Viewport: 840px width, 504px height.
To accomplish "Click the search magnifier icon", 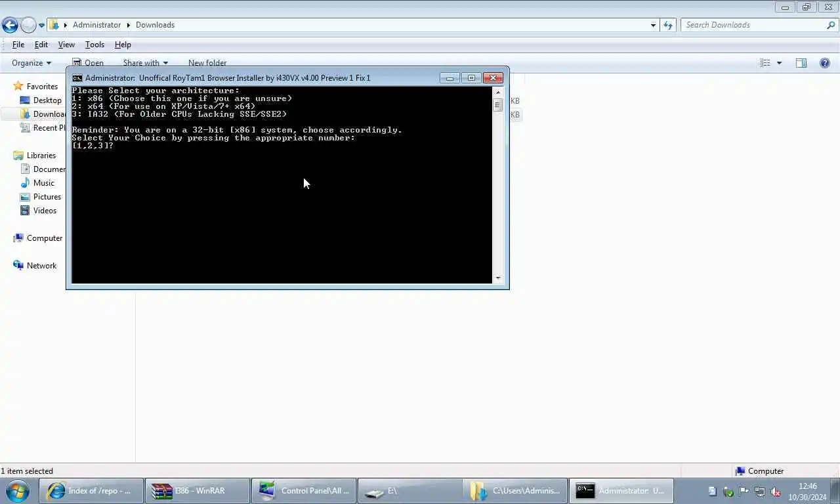I will [831, 25].
